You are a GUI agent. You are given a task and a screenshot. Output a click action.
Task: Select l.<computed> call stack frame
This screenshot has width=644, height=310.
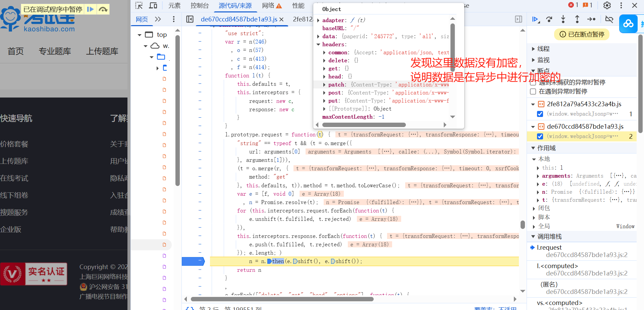582,269
